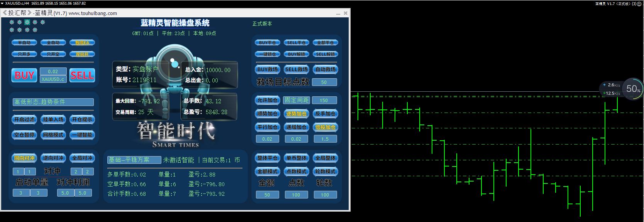This screenshot has height=222, width=644.
Task: Click the BUY救场 rescue button
Action: 268,69
